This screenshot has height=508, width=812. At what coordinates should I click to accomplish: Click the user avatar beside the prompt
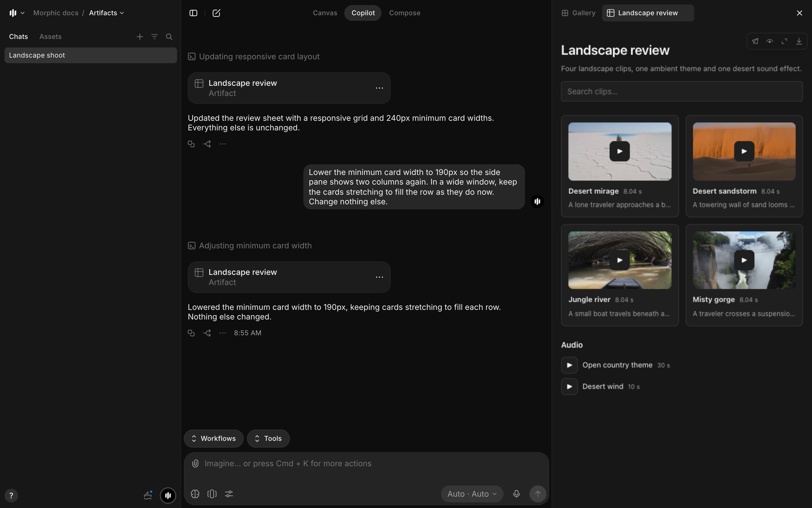[x=537, y=201]
